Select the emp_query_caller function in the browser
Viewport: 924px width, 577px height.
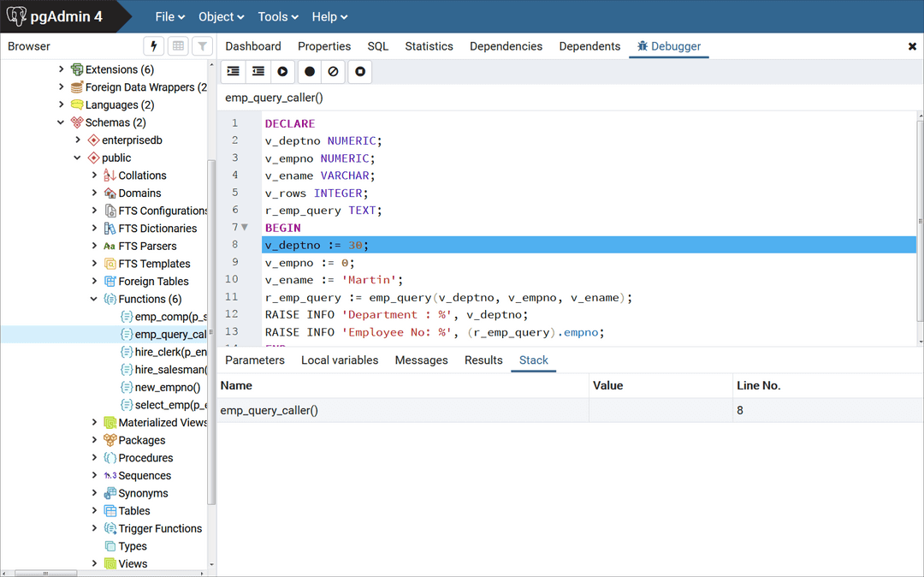164,334
